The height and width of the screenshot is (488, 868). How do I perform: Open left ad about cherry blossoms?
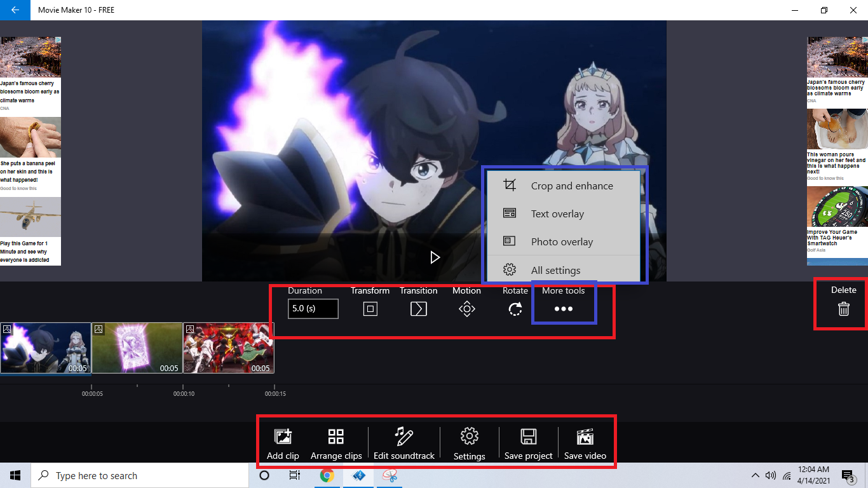tap(31, 73)
